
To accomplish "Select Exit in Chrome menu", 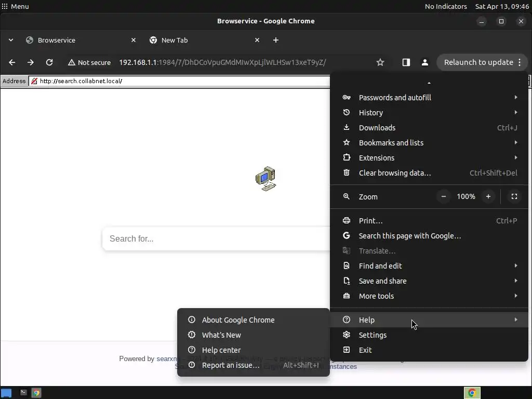I will [x=429, y=350].
